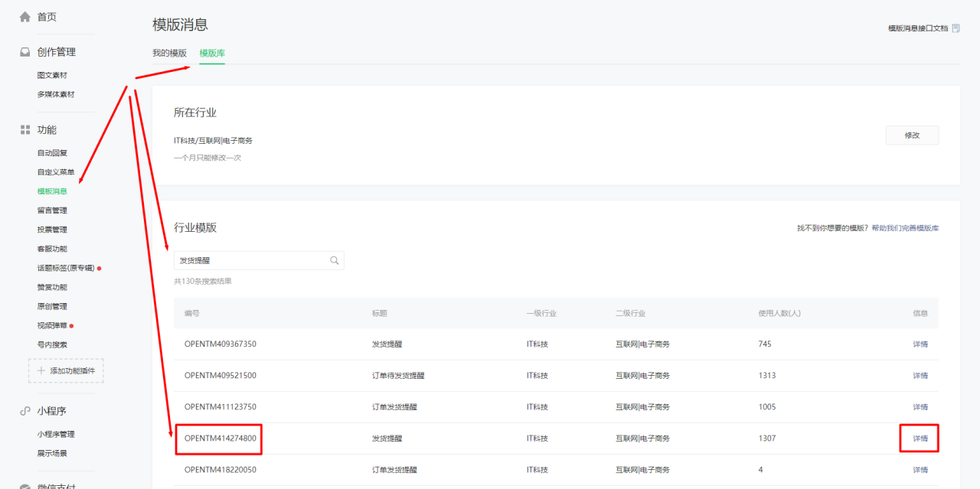
Task: Open 模板消息 in the sidebar
Action: tap(52, 191)
